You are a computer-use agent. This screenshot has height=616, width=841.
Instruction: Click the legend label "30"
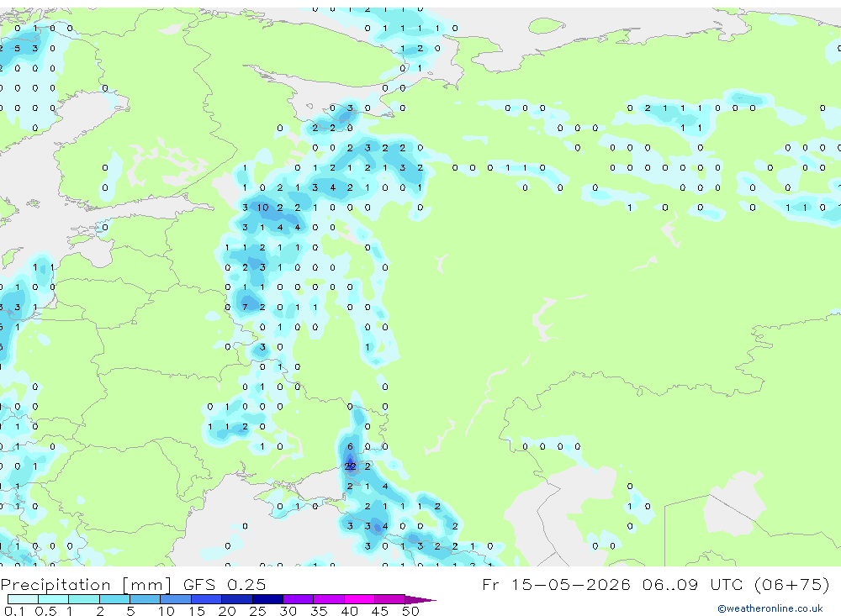pyautogui.click(x=288, y=611)
